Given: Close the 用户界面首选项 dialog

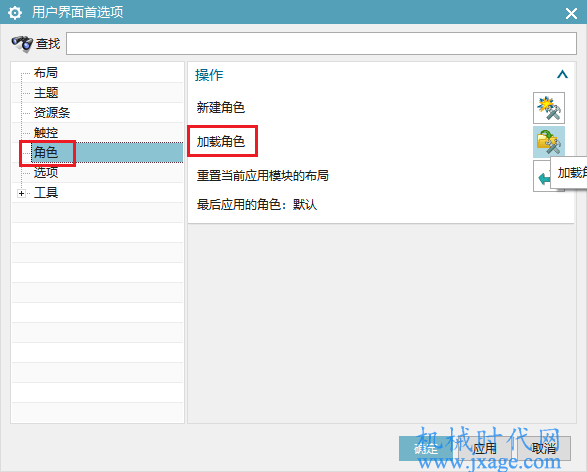Looking at the screenshot, I should 571,13.
